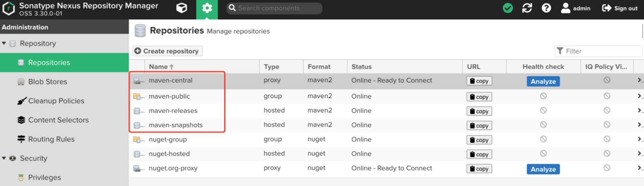Analyze health check for nuget.org-proxy
Image resolution: width=644 pixels, height=186 pixels.
(543, 169)
